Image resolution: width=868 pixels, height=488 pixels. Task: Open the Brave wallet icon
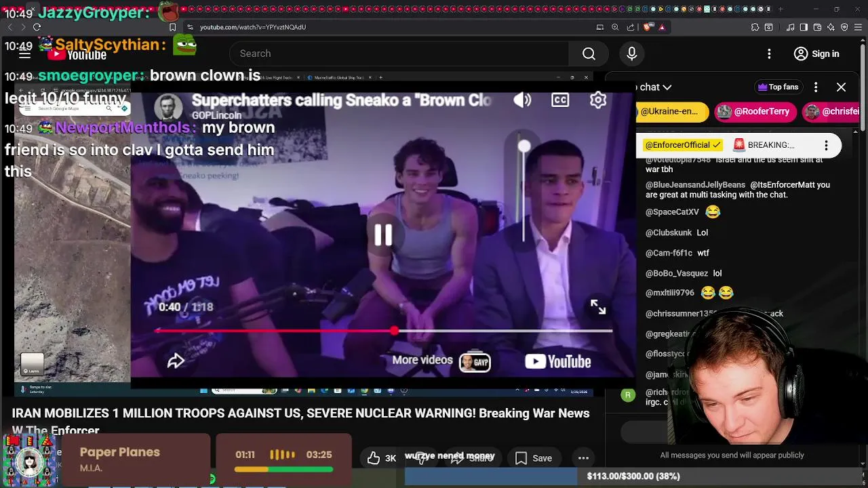(817, 27)
